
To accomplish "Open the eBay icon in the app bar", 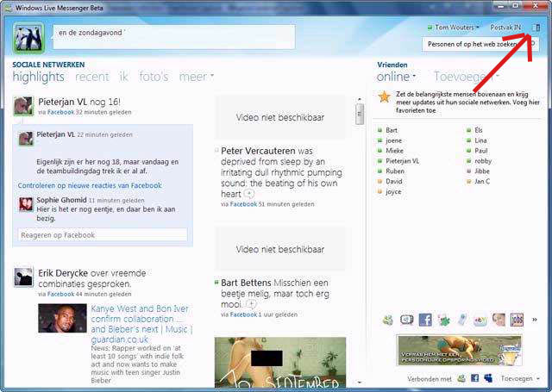I will click(x=480, y=320).
